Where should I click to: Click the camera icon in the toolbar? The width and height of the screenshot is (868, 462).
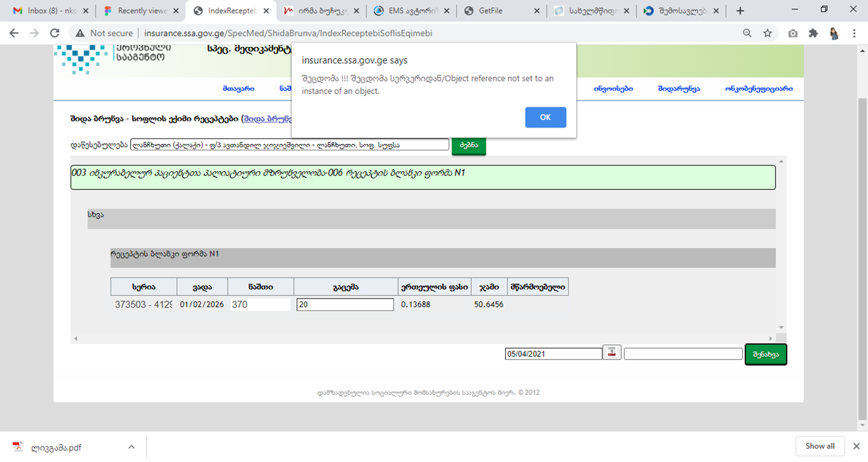792,33
